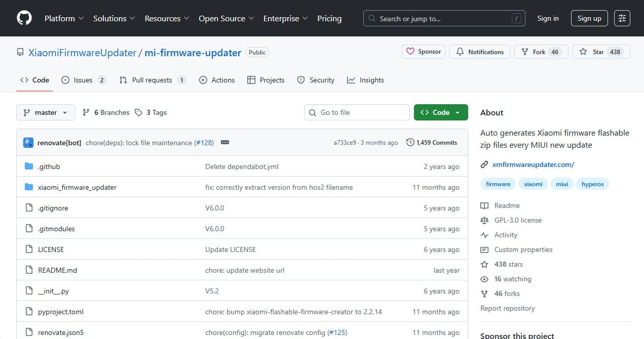644x339 pixels.
Task: Open the __init__.py file
Action: point(53,291)
